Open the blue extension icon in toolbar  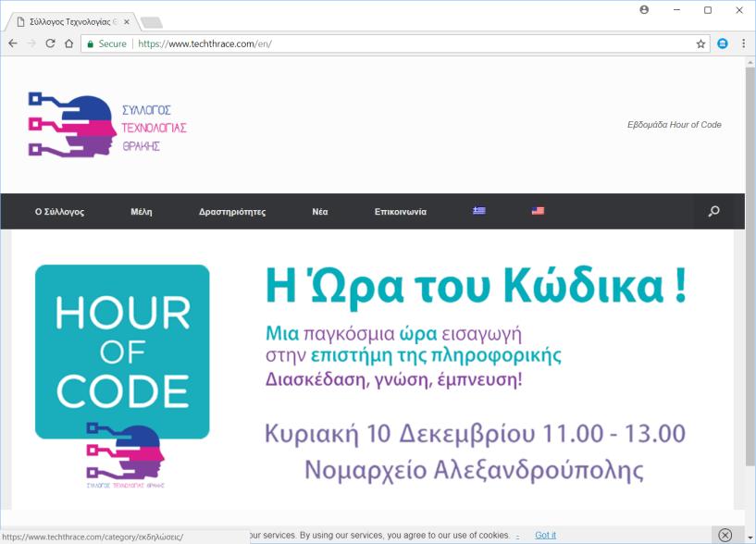(x=723, y=43)
